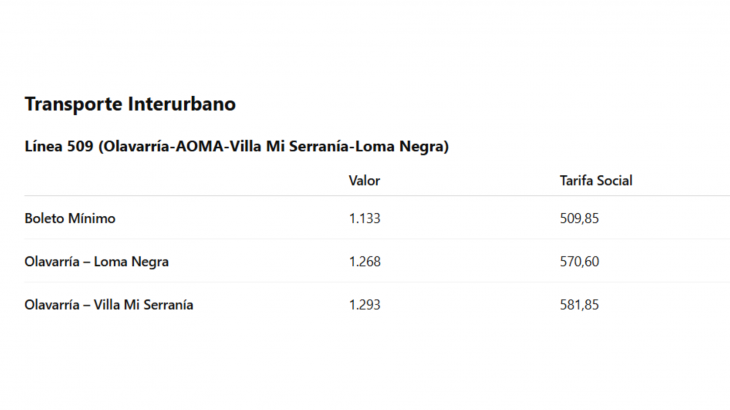
Task: Click the Tarifa Social column header
Action: tap(596, 181)
